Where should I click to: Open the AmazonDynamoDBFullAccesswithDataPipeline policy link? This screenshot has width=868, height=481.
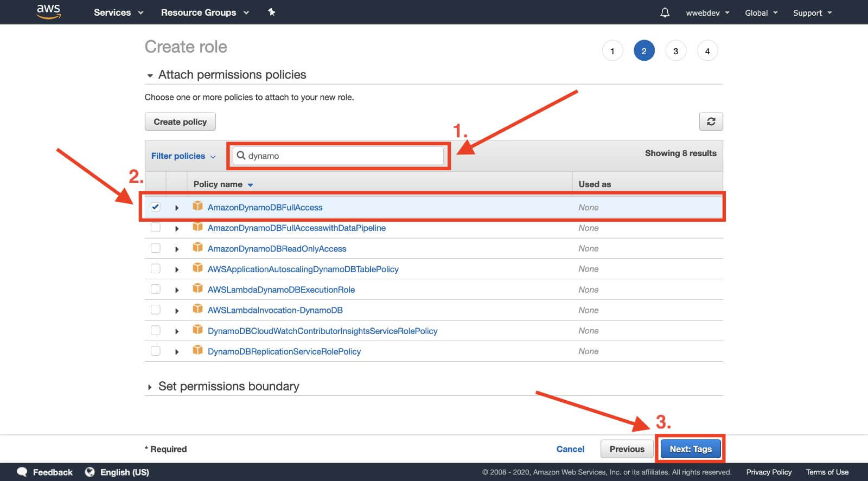point(296,228)
